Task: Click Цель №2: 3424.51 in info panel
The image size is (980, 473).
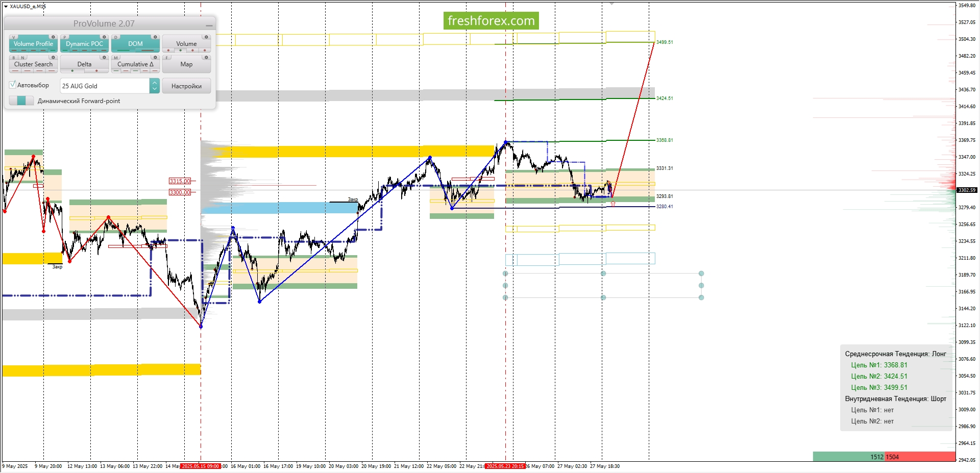Action: pos(879,376)
